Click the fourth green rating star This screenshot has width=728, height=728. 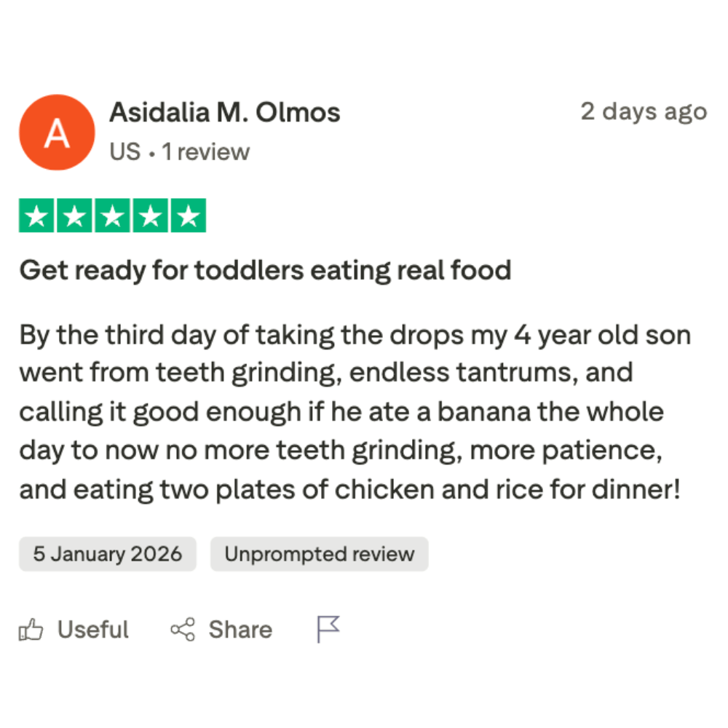click(x=150, y=215)
